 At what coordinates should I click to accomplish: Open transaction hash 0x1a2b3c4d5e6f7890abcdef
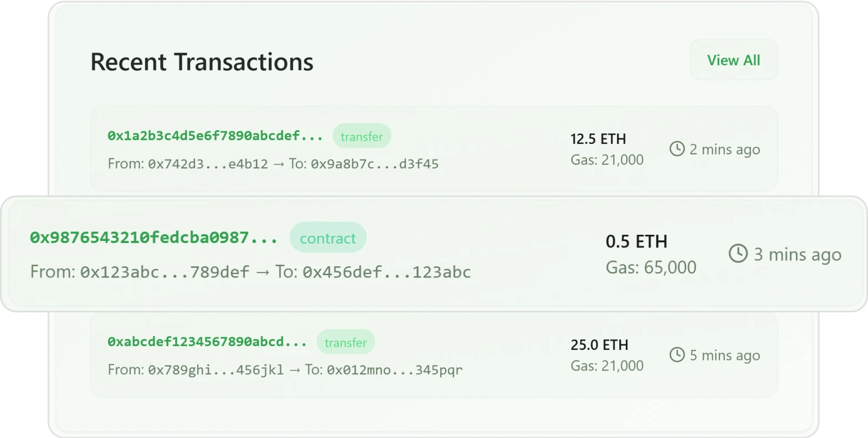click(215, 136)
